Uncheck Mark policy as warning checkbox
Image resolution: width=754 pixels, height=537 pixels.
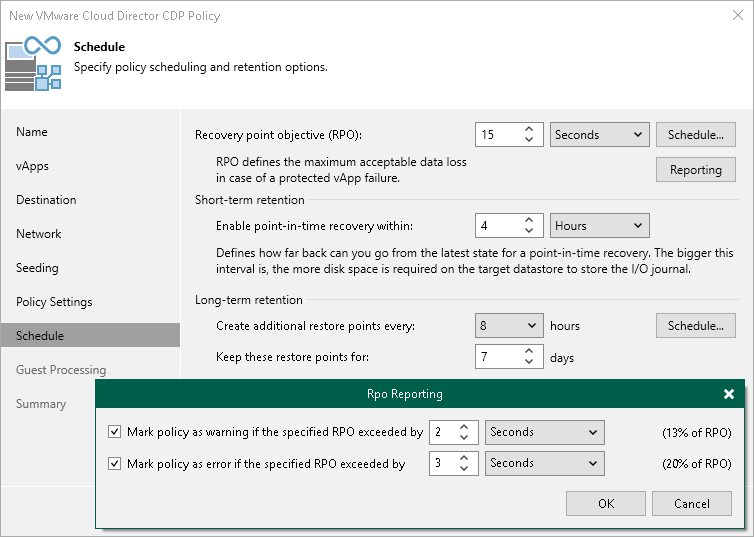pos(114,432)
